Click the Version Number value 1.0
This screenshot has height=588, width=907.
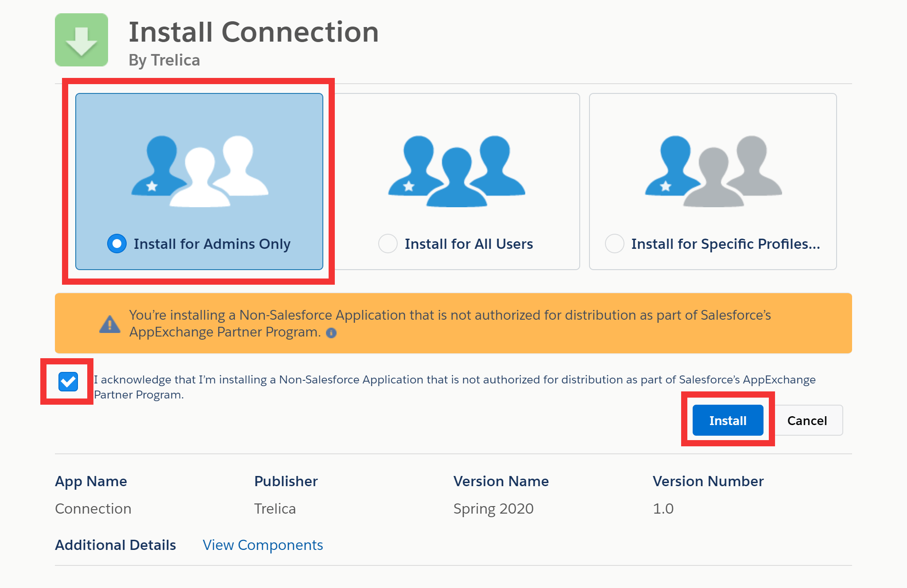[x=663, y=509]
